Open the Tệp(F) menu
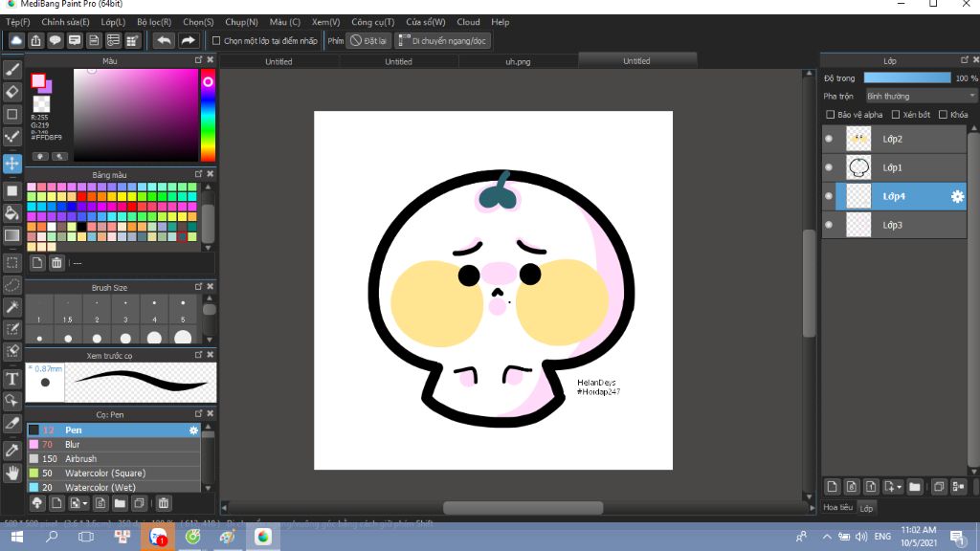Image resolution: width=980 pixels, height=551 pixels. click(x=17, y=22)
